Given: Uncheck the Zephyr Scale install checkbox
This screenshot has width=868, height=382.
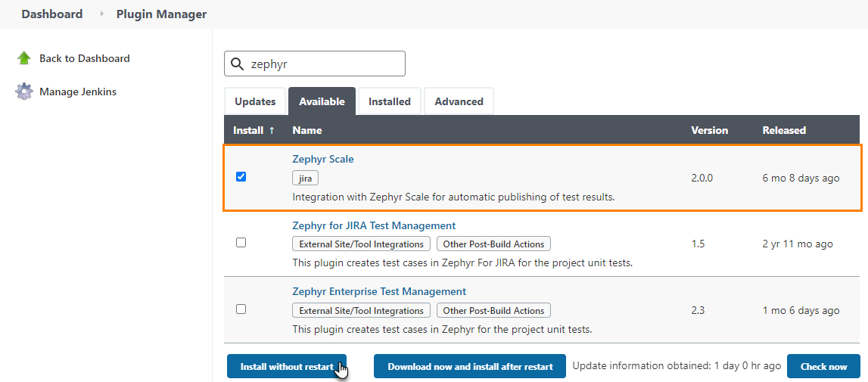Looking at the screenshot, I should pos(241,177).
